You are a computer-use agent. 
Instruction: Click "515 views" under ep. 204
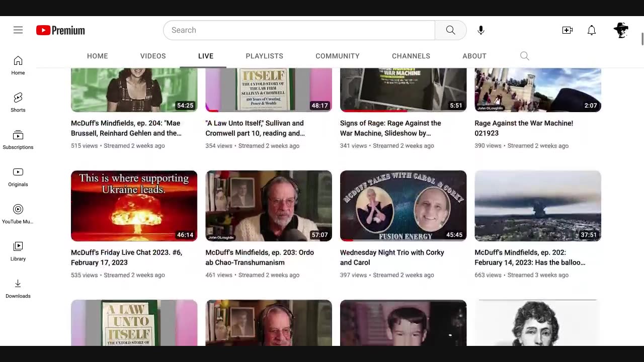click(x=84, y=146)
